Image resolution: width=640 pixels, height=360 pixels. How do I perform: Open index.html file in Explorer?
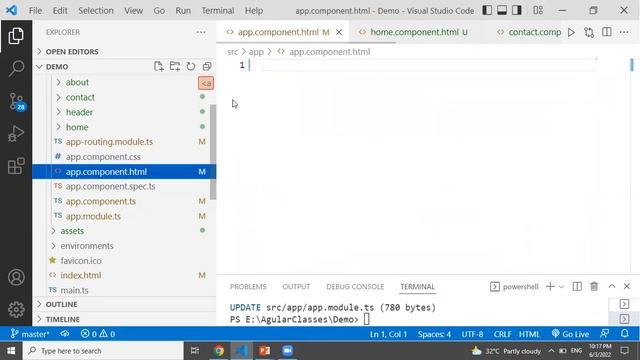[81, 275]
